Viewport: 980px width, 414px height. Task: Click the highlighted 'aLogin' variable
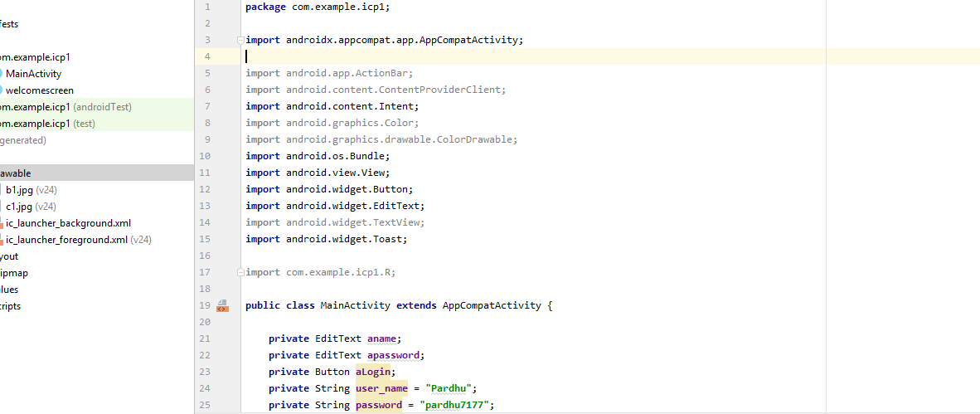click(373, 372)
